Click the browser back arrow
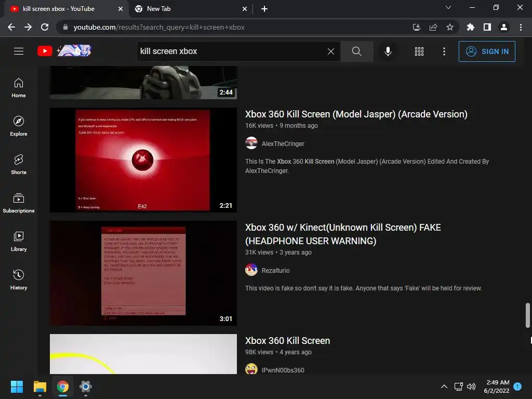 click(11, 27)
